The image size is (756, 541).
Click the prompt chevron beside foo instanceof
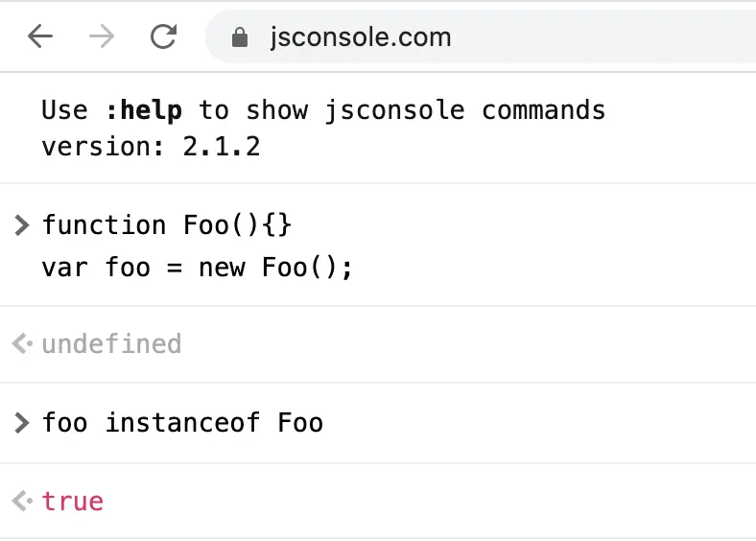click(x=22, y=423)
